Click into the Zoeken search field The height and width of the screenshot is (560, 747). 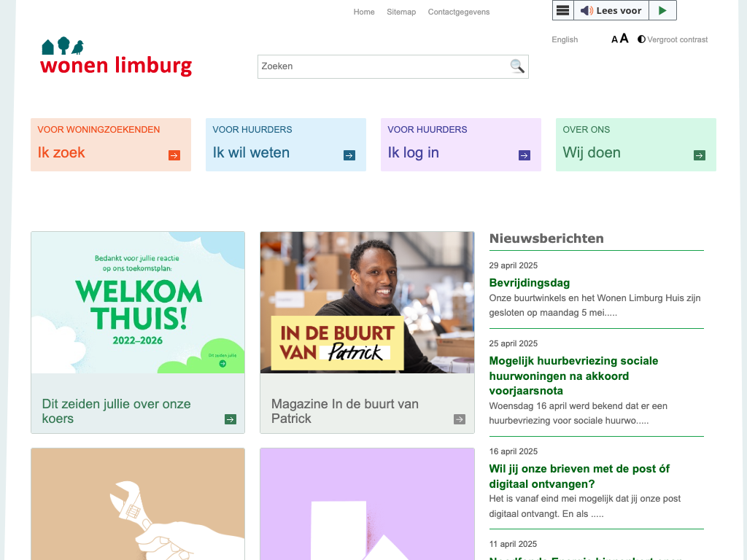(x=383, y=66)
